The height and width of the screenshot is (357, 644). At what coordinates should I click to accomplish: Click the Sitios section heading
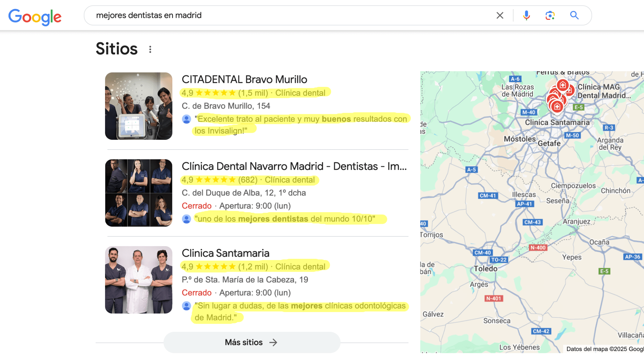click(117, 49)
